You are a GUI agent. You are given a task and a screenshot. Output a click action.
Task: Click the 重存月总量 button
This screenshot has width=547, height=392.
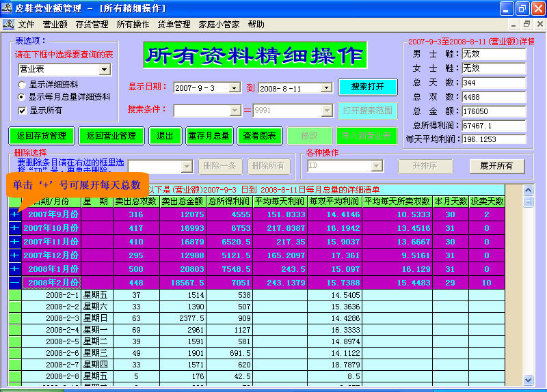pos(209,135)
